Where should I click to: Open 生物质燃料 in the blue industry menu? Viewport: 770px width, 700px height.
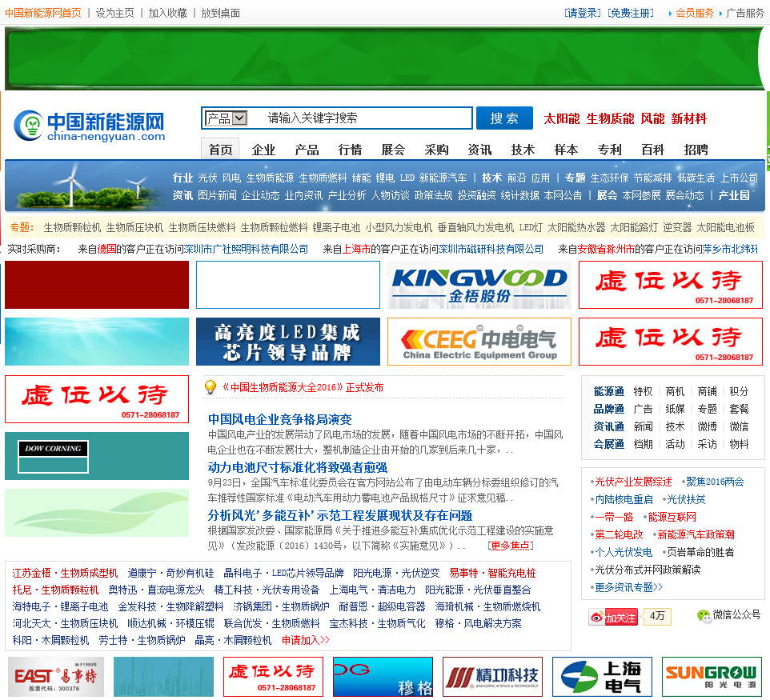(323, 178)
